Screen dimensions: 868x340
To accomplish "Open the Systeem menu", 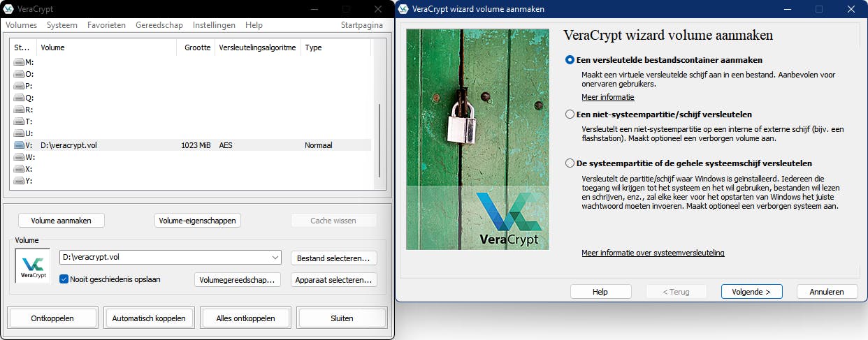I will [62, 25].
